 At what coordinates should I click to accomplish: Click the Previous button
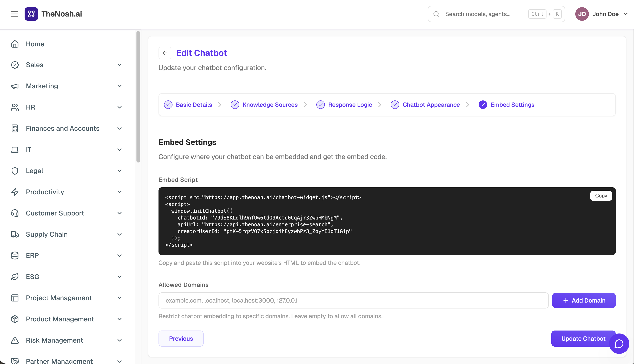(181, 339)
